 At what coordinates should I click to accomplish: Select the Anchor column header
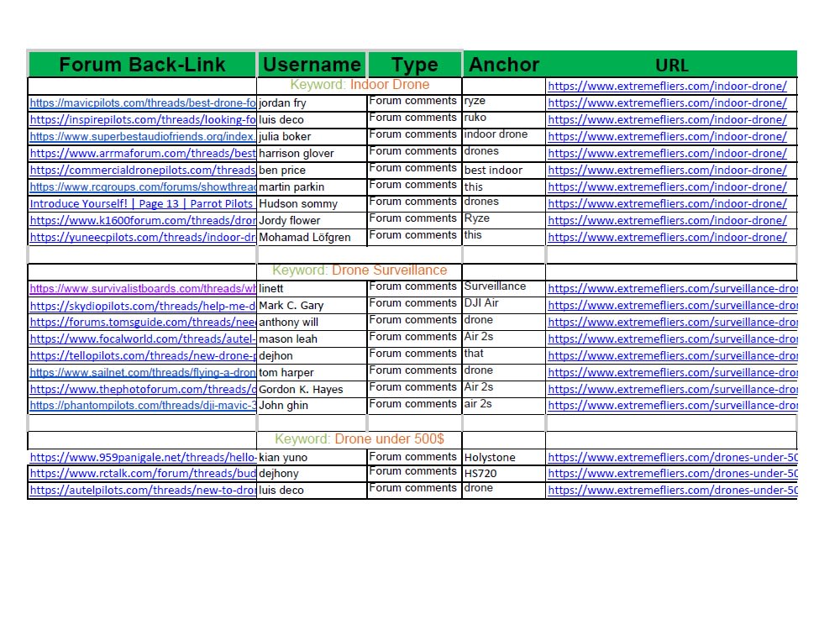[x=504, y=65]
